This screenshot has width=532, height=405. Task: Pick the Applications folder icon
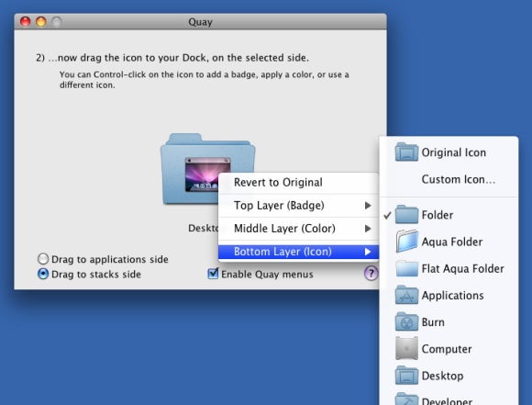(x=406, y=295)
